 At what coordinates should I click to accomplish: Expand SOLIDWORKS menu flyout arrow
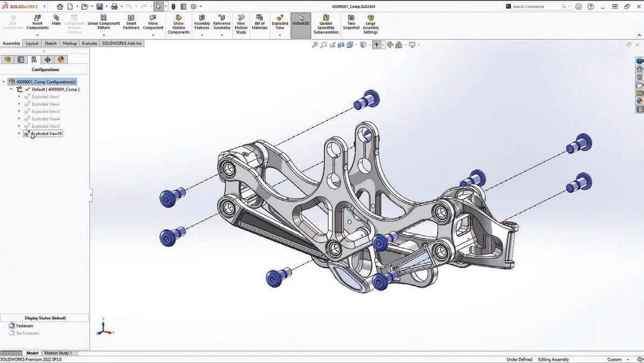pos(44,6)
